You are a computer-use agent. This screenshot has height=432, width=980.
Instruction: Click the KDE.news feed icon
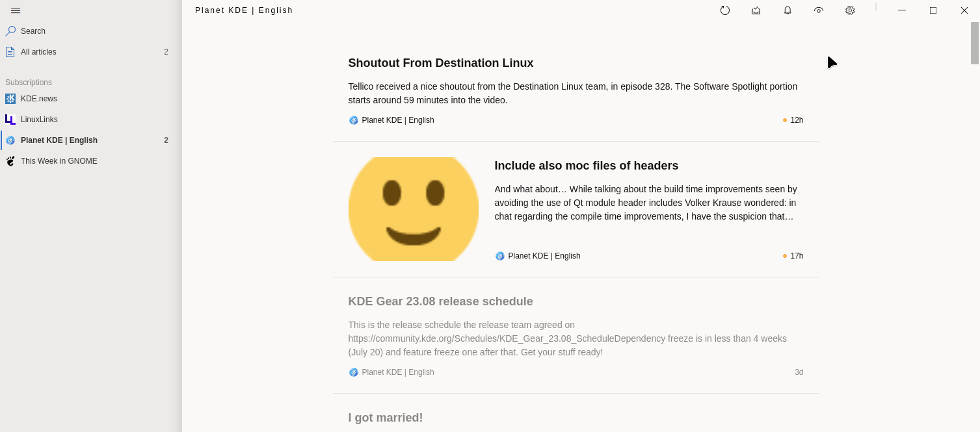pyautogui.click(x=10, y=99)
